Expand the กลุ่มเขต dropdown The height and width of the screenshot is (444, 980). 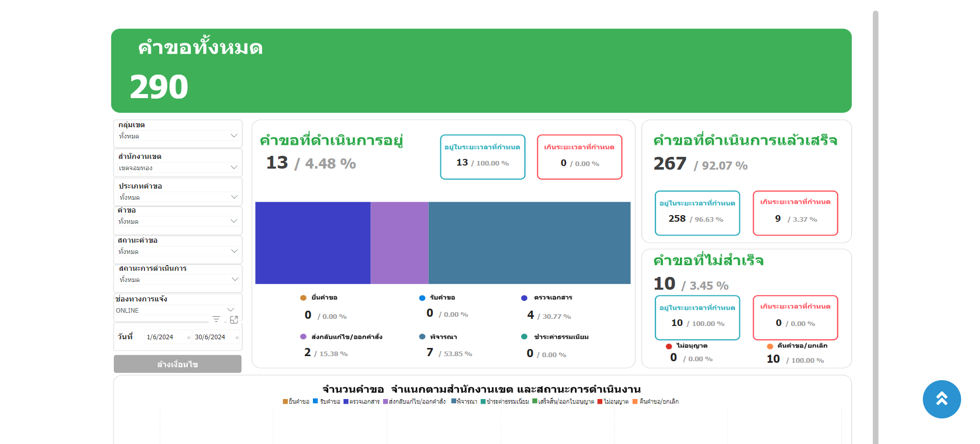pyautogui.click(x=234, y=136)
